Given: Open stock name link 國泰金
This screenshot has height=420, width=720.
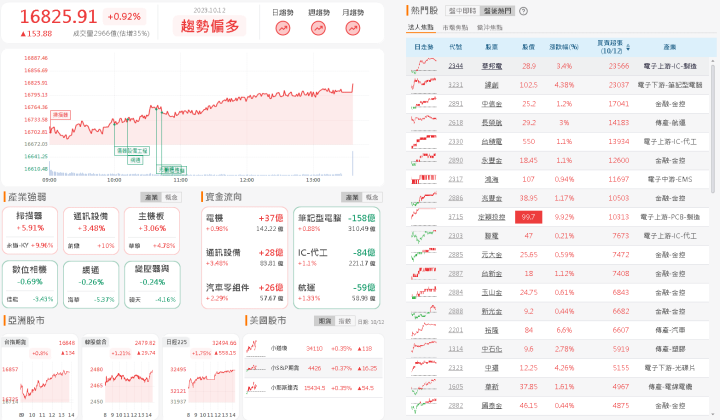Looking at the screenshot, I should click(x=491, y=405).
